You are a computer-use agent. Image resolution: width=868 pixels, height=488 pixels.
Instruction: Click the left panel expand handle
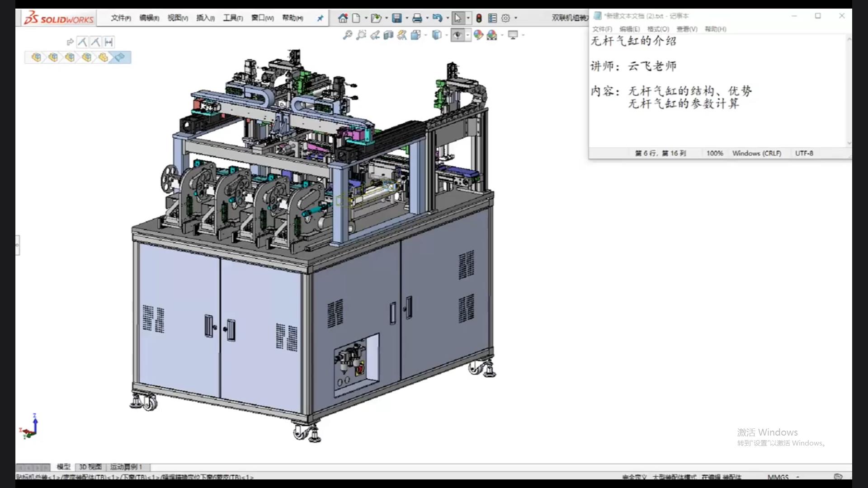pyautogui.click(x=17, y=245)
